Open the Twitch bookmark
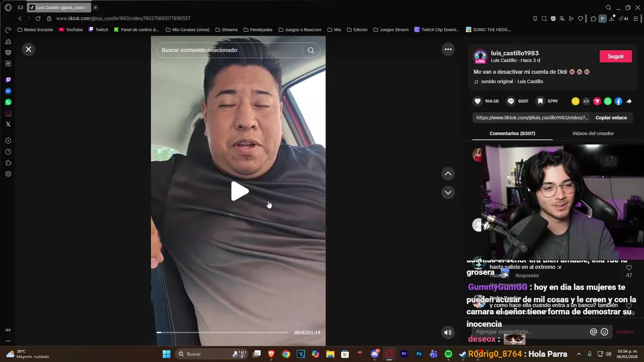This screenshot has height=362, width=644. point(99,30)
